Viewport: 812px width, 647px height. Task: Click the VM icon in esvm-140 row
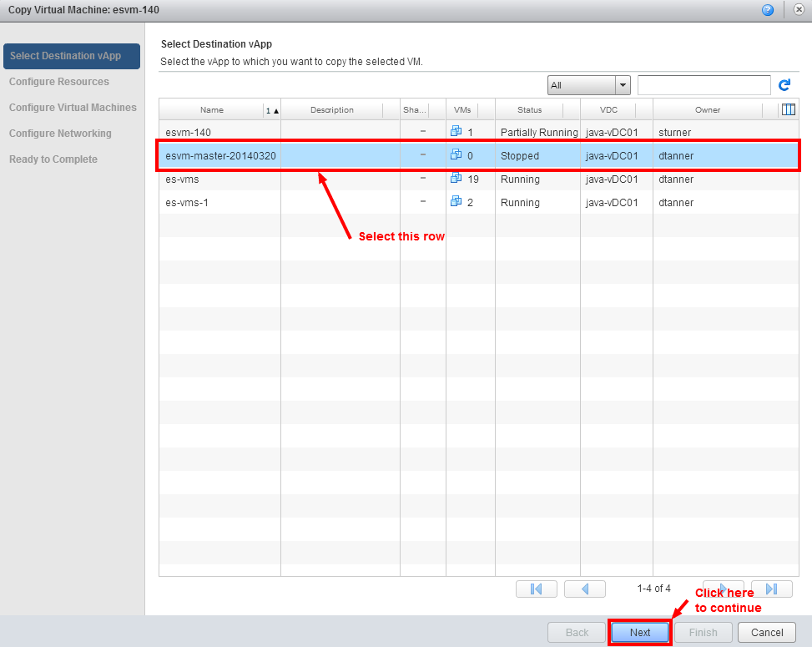456,132
